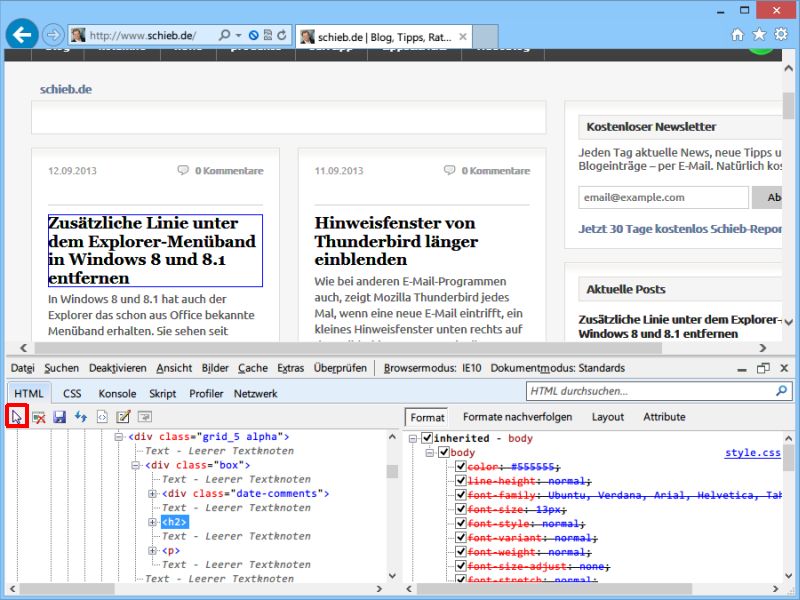Expand the selected h2 node
The height and width of the screenshot is (600, 800).
coord(152,522)
